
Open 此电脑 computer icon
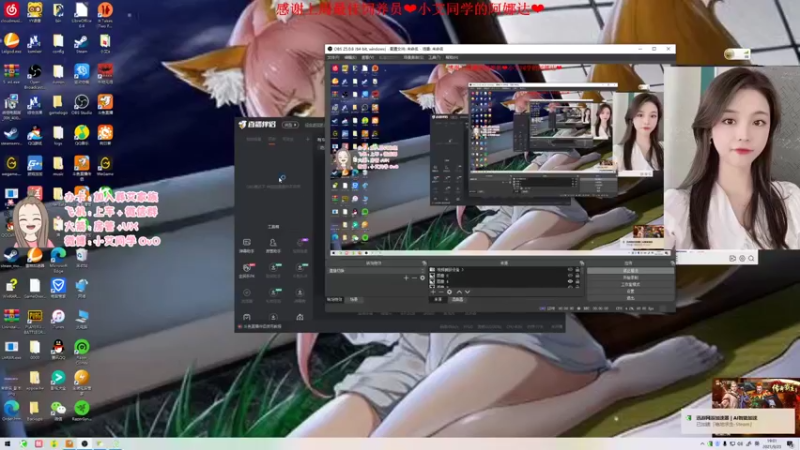[81, 318]
